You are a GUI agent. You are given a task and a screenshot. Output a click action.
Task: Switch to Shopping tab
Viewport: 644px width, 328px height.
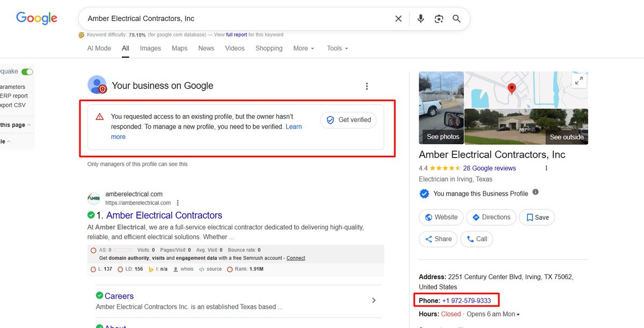point(269,48)
